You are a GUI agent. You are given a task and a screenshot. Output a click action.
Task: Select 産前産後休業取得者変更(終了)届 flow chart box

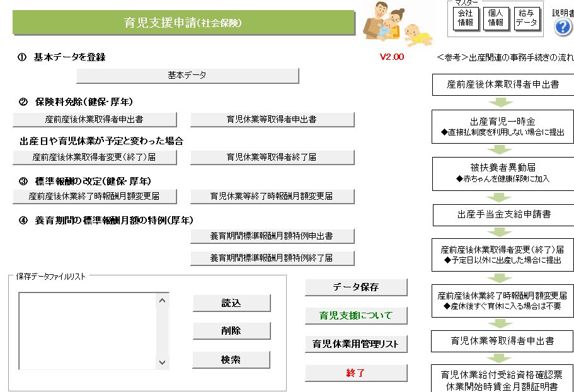(503, 255)
